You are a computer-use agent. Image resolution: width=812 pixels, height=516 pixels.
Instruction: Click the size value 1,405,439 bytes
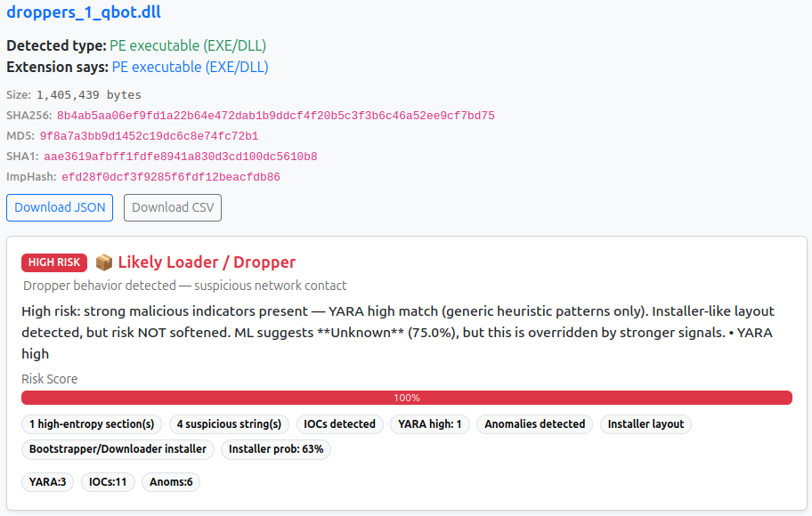88,94
